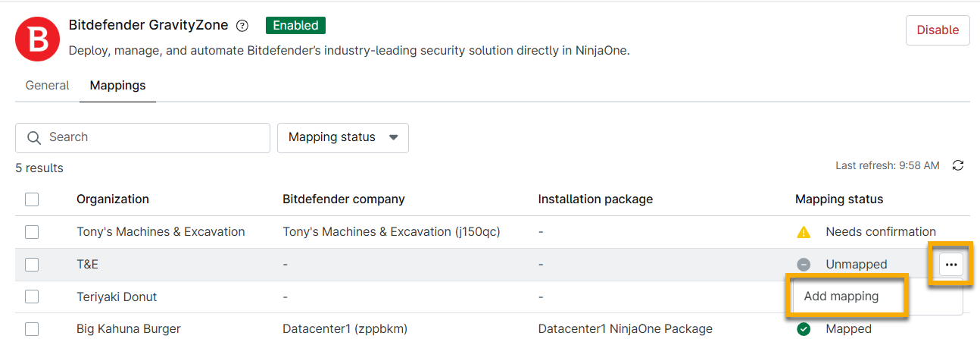980x339 pixels.
Task: Click the Bitdefender red logo icon
Action: coord(38,39)
